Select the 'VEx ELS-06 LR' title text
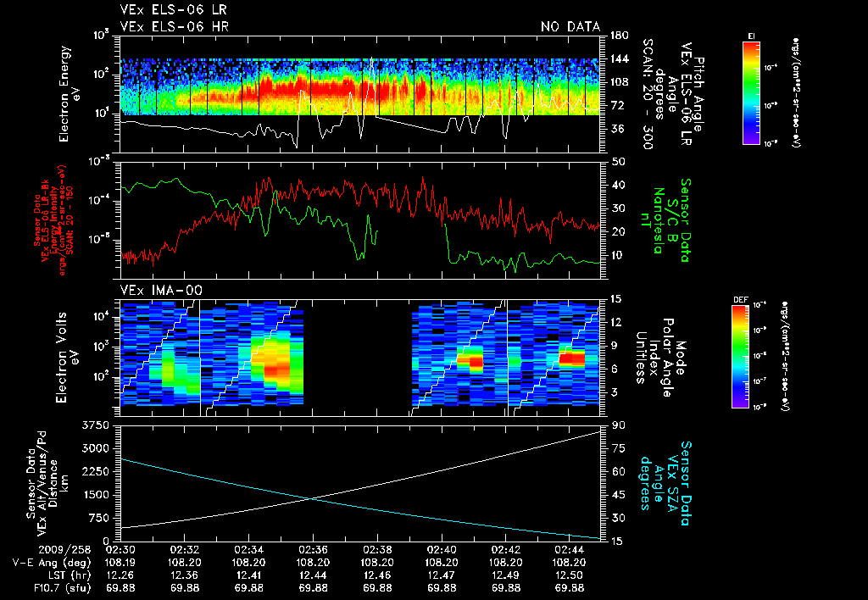Viewport: 868px width, 600px height. tap(173, 10)
